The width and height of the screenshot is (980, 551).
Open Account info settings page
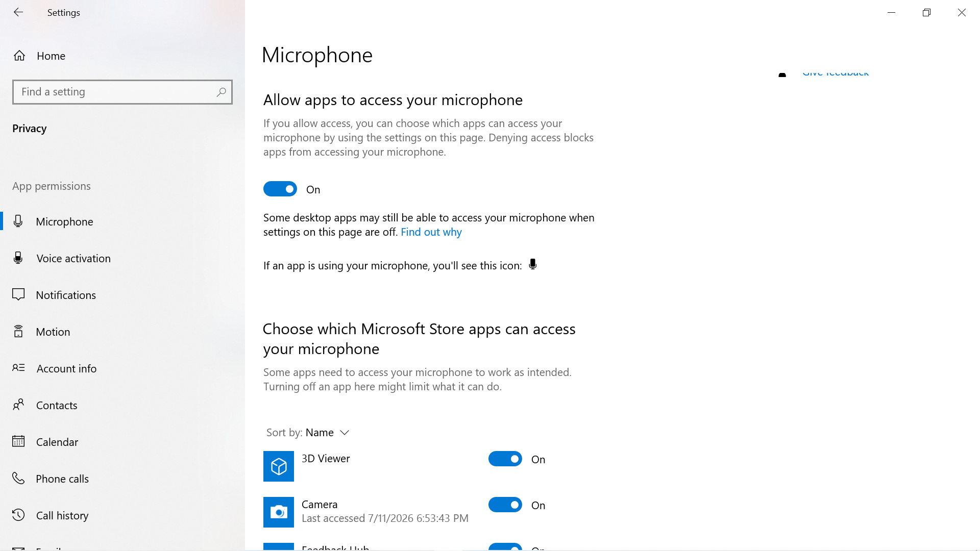(122, 368)
